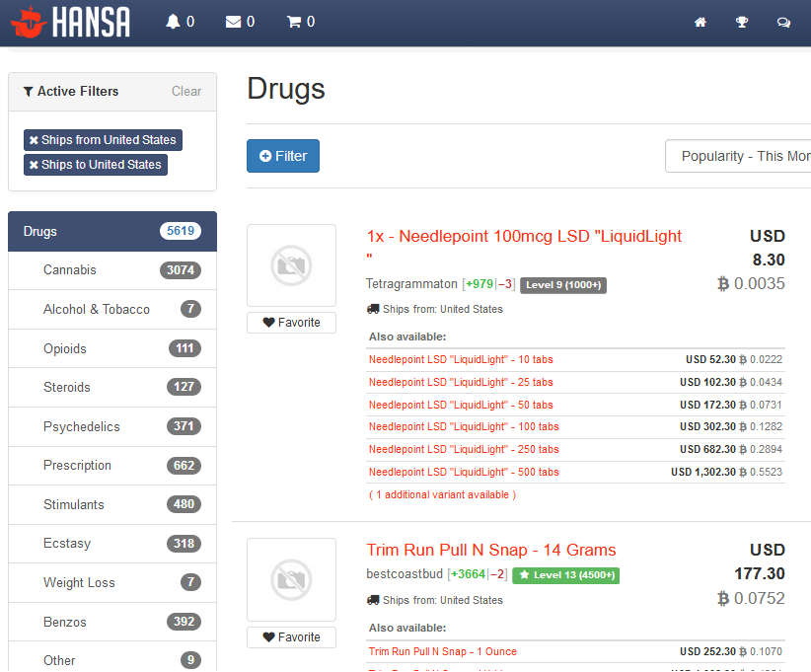Open the Cannabis category
The width and height of the screenshot is (811, 672).
[x=112, y=270]
